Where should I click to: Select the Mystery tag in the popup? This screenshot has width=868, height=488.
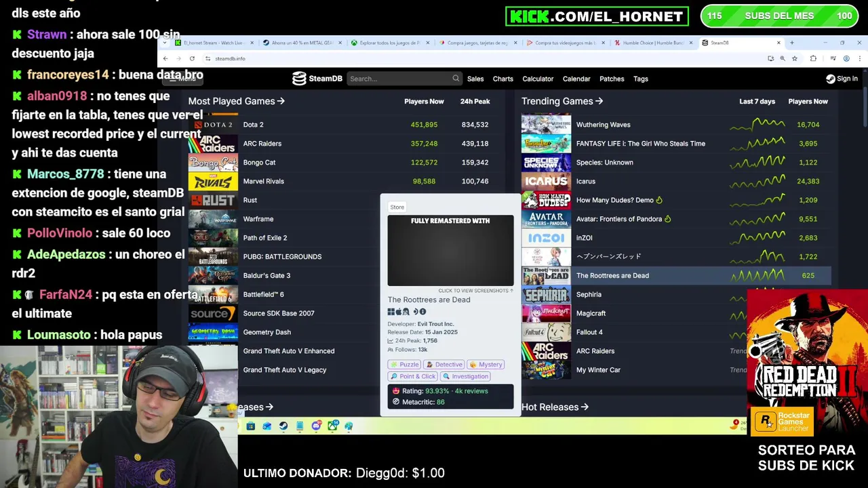pos(486,365)
